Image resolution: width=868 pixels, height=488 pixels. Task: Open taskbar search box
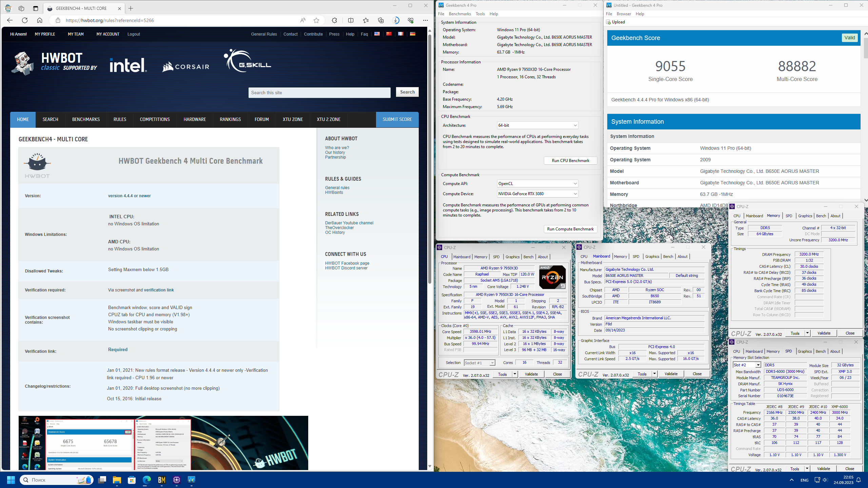click(x=57, y=480)
